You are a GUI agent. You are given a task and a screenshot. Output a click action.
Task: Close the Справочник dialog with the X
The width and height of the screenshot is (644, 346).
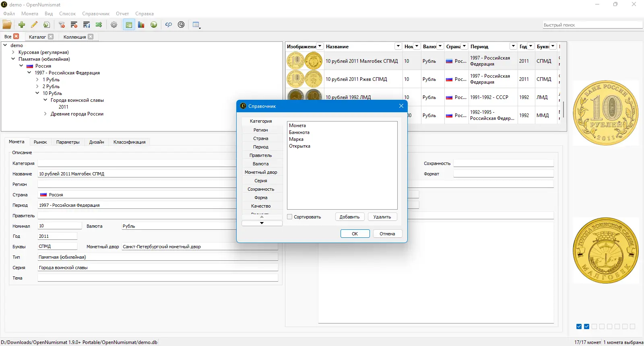[401, 106]
